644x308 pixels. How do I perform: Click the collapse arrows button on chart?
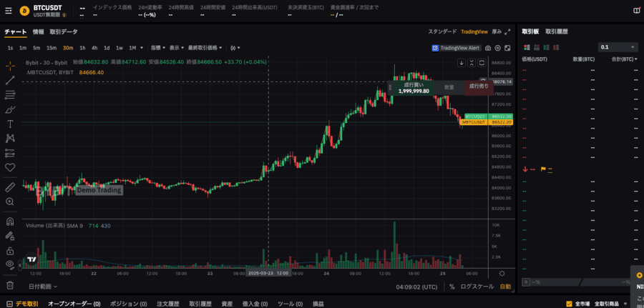click(472, 63)
